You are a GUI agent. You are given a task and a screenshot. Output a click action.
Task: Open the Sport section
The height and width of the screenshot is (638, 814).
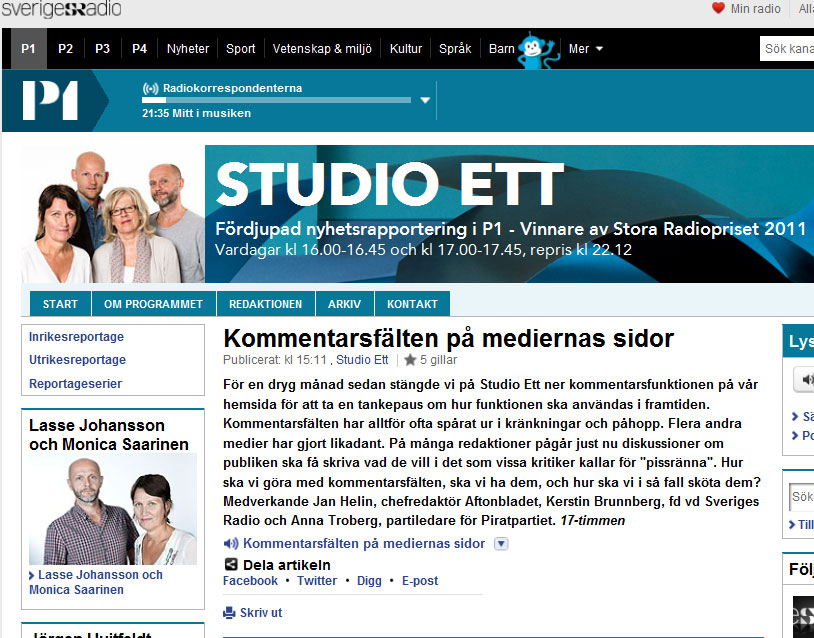pos(240,49)
